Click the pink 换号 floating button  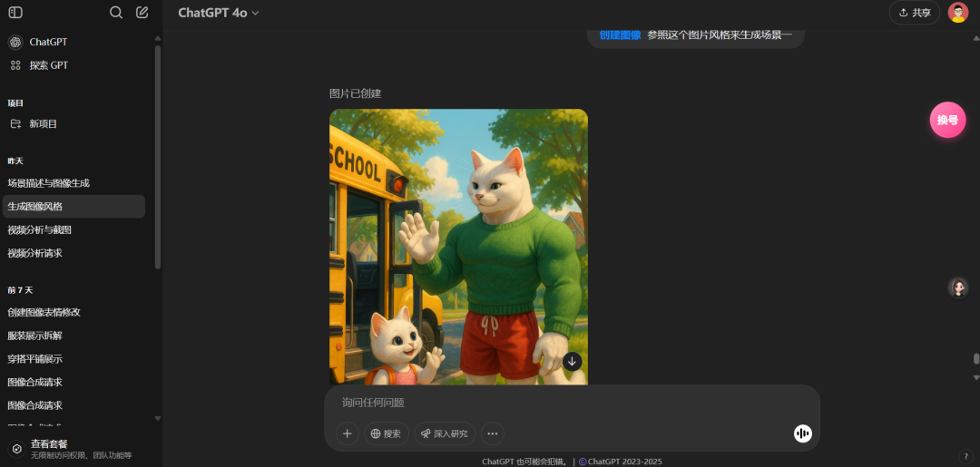[947, 120]
